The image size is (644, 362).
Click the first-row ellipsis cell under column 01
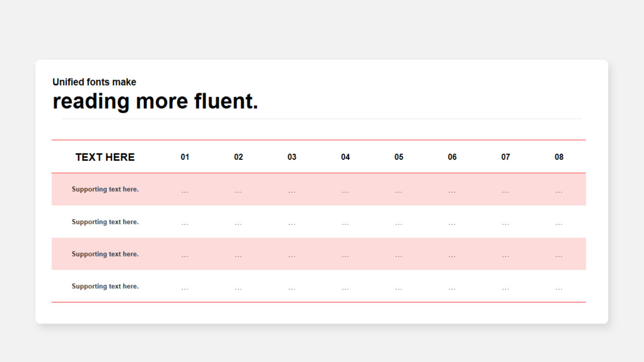[x=185, y=192]
